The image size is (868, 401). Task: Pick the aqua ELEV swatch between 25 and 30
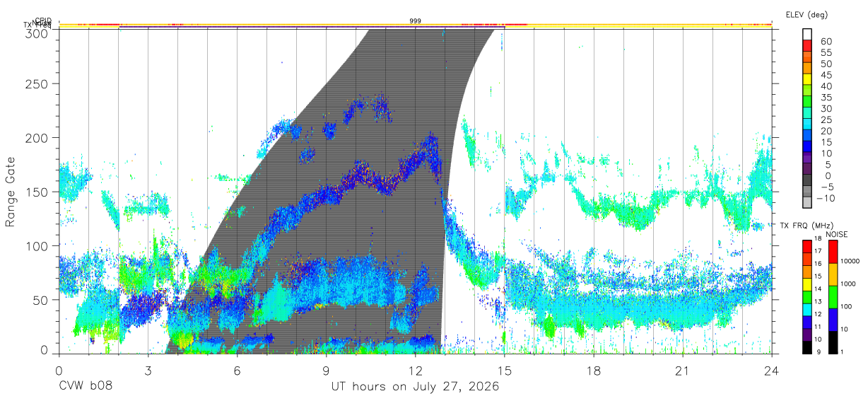(x=807, y=112)
